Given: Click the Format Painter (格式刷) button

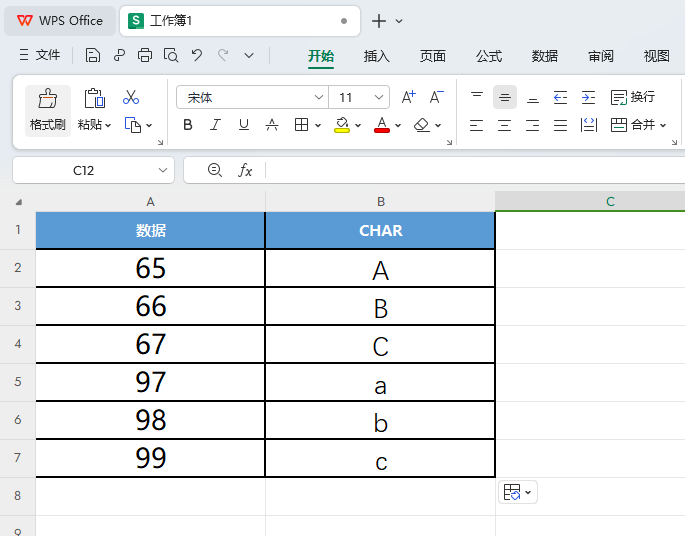Looking at the screenshot, I should tap(48, 111).
